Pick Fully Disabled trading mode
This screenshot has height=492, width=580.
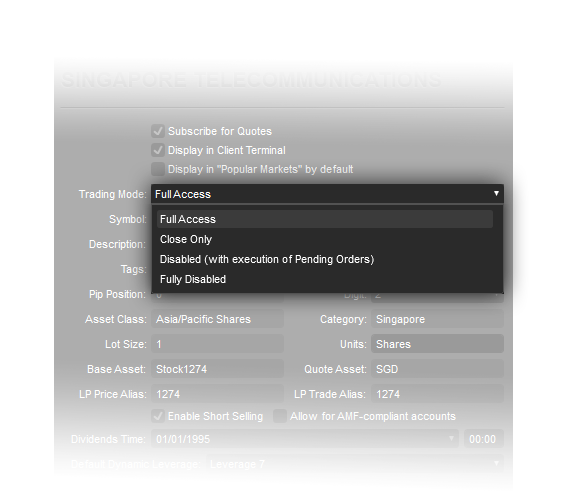[325, 279]
